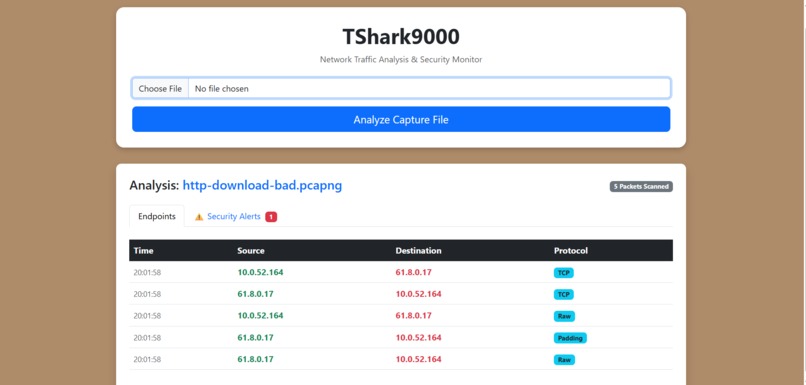Select destination 61.8.0.17 in the Raw row
The width and height of the screenshot is (806, 385).
tap(413, 316)
